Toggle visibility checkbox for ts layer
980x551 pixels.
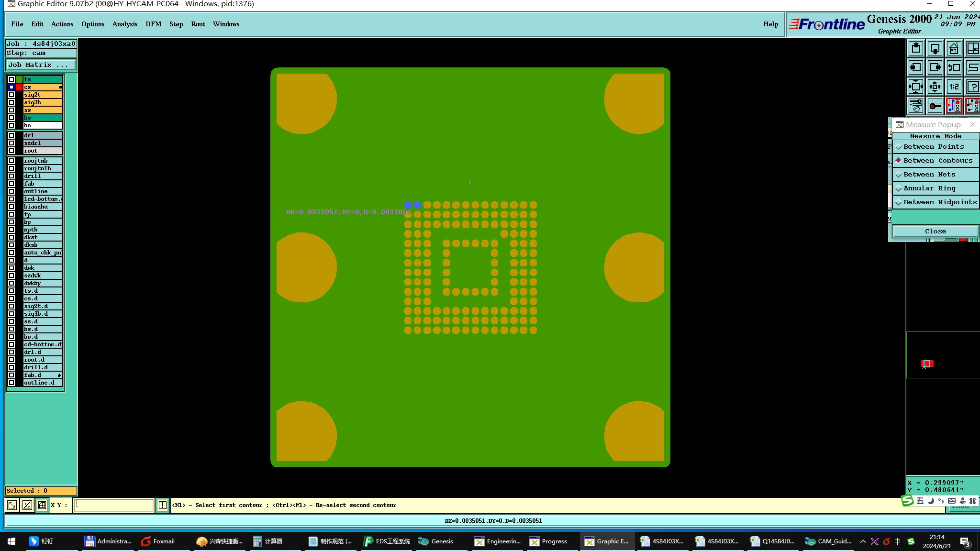pos(11,79)
